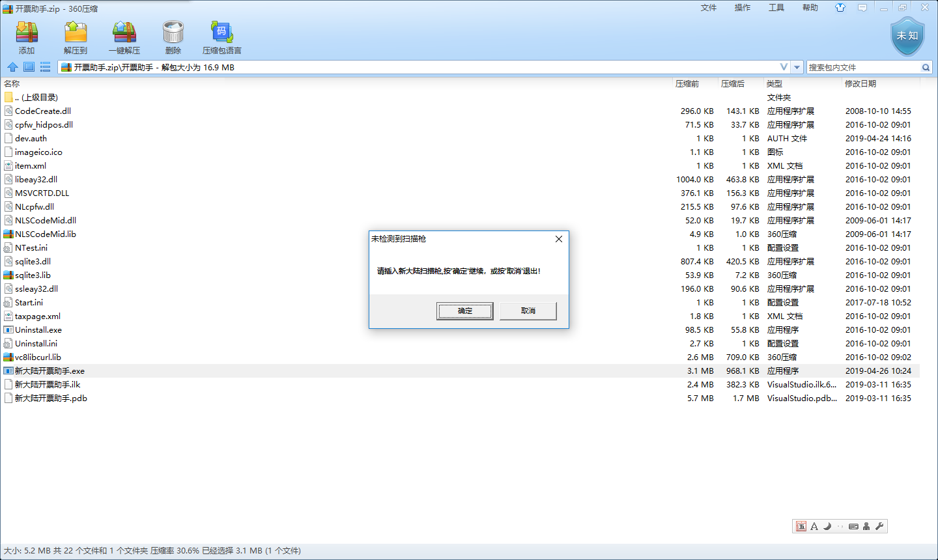Click the 未知 security shield badge
This screenshot has width=938, height=560.
(x=907, y=36)
